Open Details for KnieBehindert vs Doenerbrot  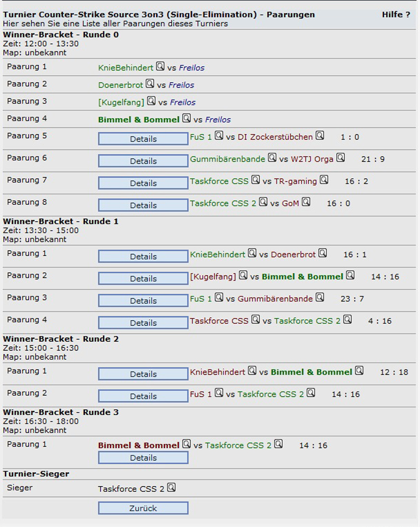(x=143, y=256)
